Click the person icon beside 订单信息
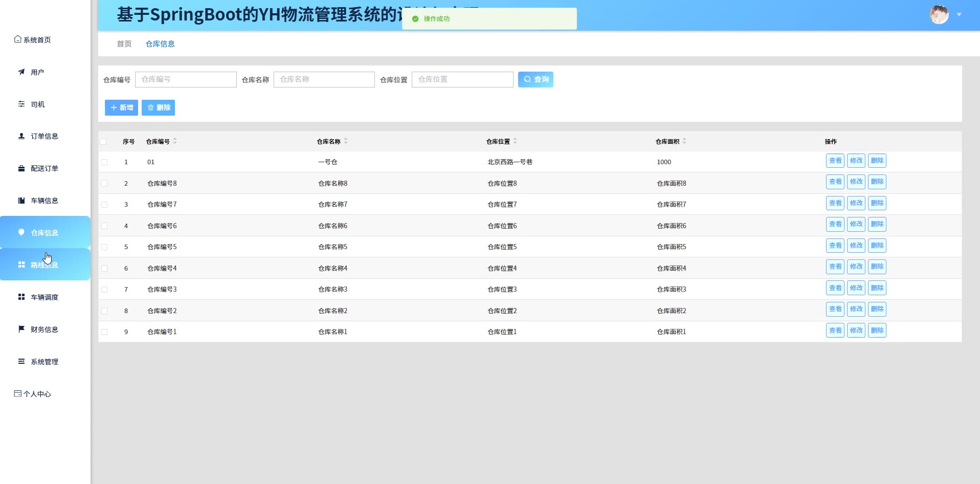Image resolution: width=980 pixels, height=484 pixels. 21,136
